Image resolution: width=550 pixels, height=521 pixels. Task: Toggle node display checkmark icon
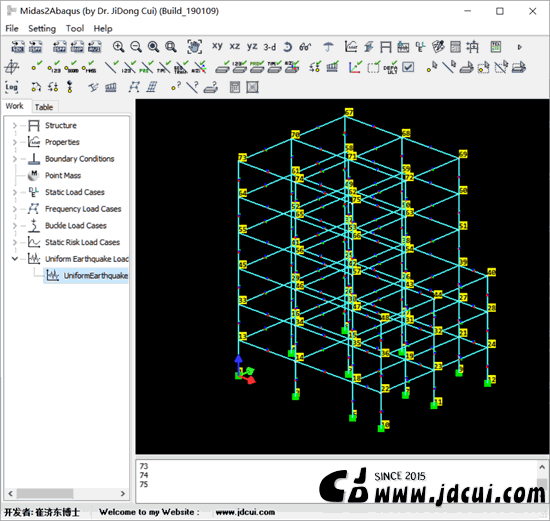[36, 67]
